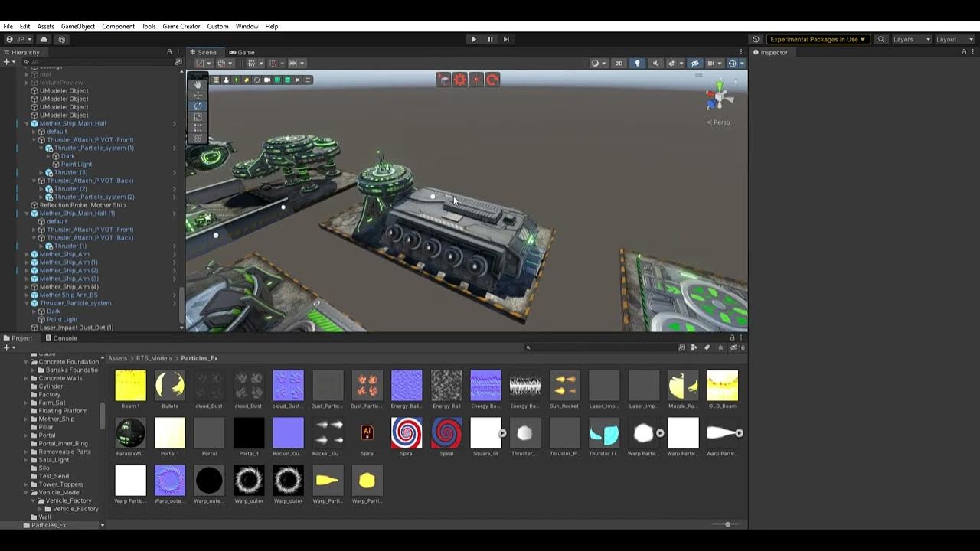980x551 pixels.
Task: Switch to the Console tab
Action: 61,337
